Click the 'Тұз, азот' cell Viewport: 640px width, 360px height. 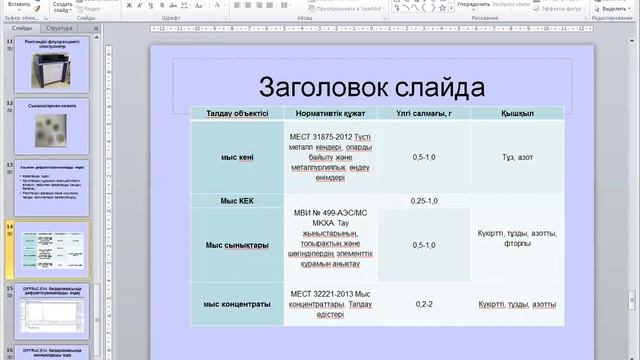[517, 157]
